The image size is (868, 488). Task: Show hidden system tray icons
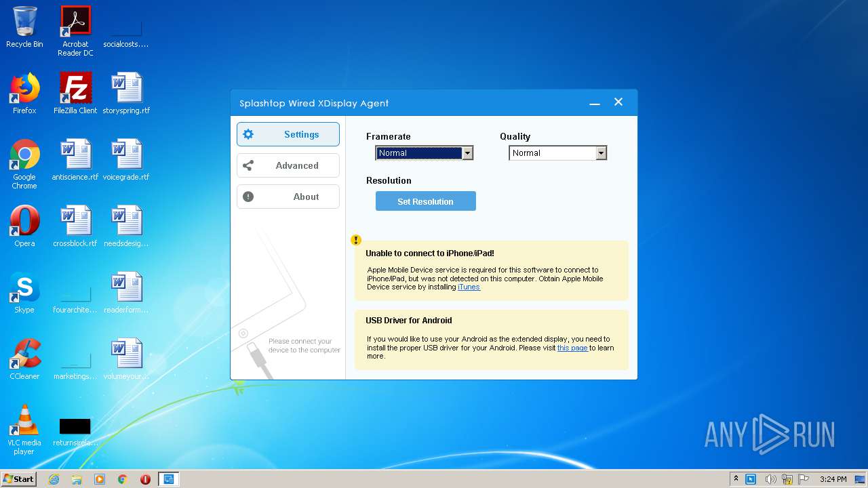(736, 479)
